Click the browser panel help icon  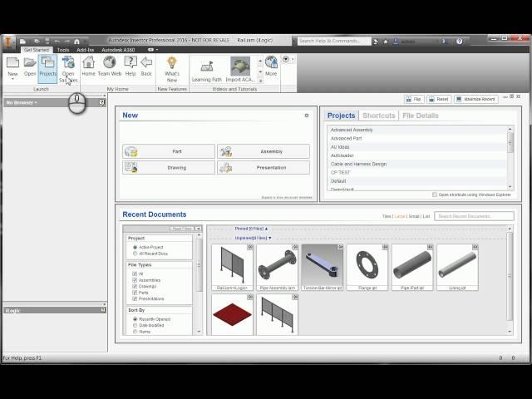point(101,102)
